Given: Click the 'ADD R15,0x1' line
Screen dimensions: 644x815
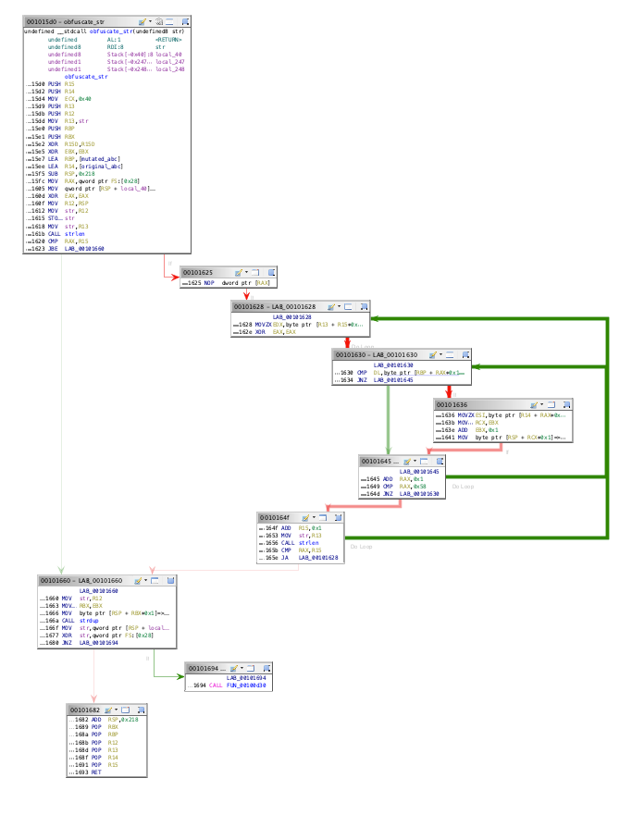Looking at the screenshot, I should 291,528.
